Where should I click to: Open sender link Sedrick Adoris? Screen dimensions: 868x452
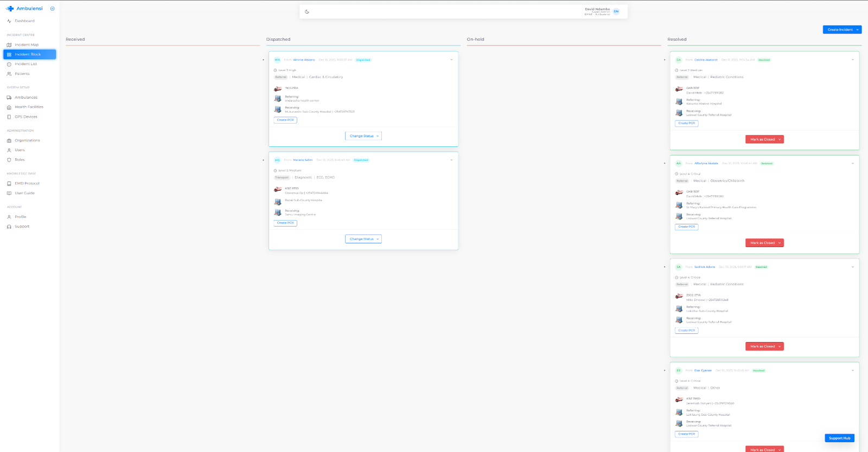(x=705, y=267)
